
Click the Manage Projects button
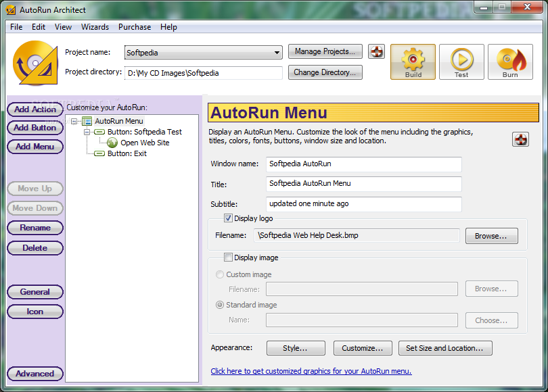click(325, 51)
